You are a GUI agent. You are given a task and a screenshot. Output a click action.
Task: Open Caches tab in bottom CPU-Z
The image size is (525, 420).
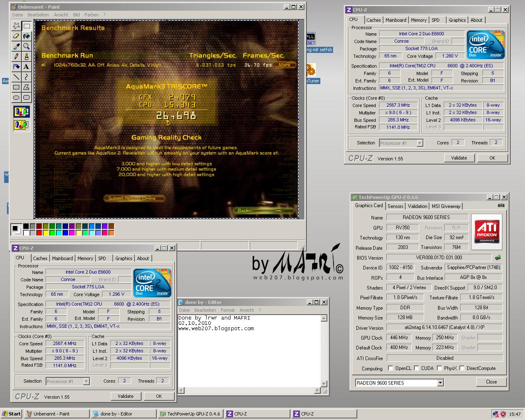(x=40, y=258)
